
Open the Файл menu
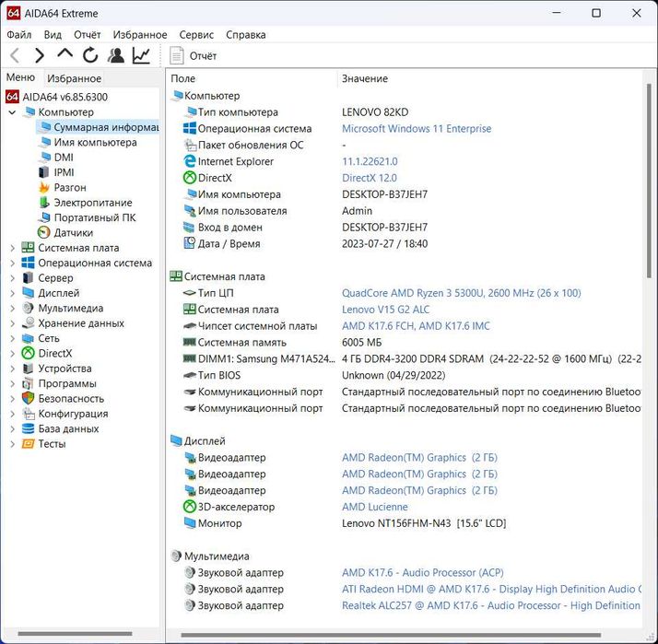tap(19, 35)
